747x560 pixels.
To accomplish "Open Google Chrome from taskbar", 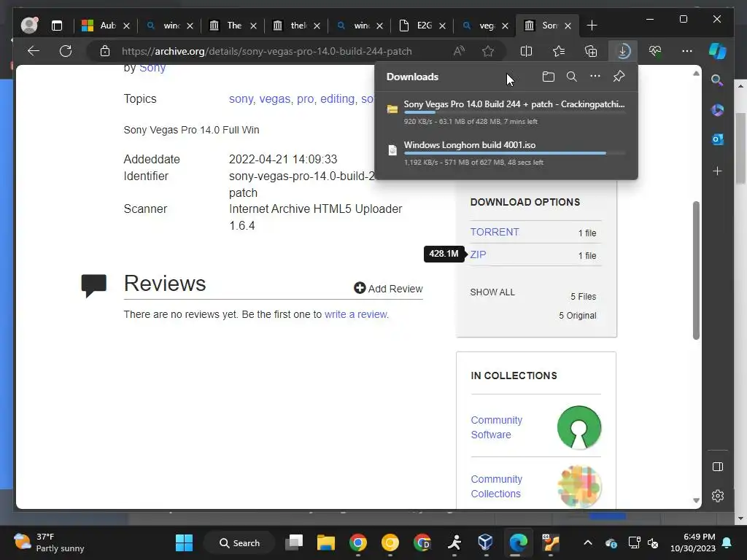I will pyautogui.click(x=357, y=542).
